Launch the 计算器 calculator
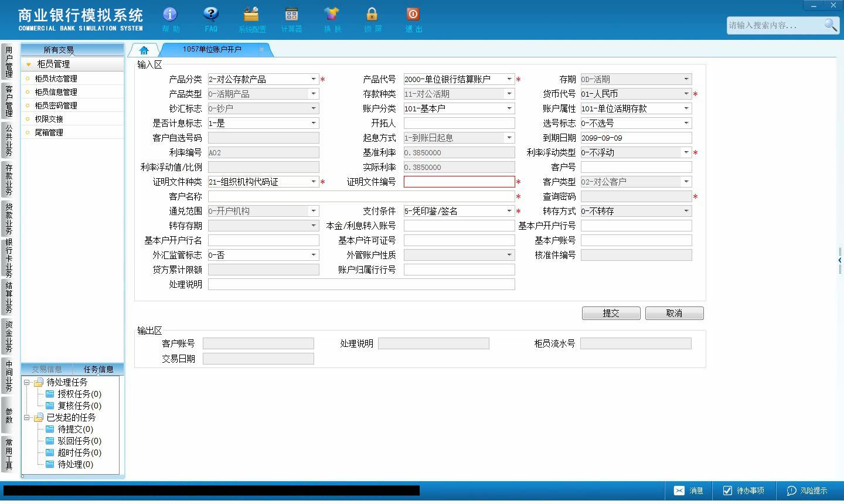The height and width of the screenshot is (504, 844). 291,19
